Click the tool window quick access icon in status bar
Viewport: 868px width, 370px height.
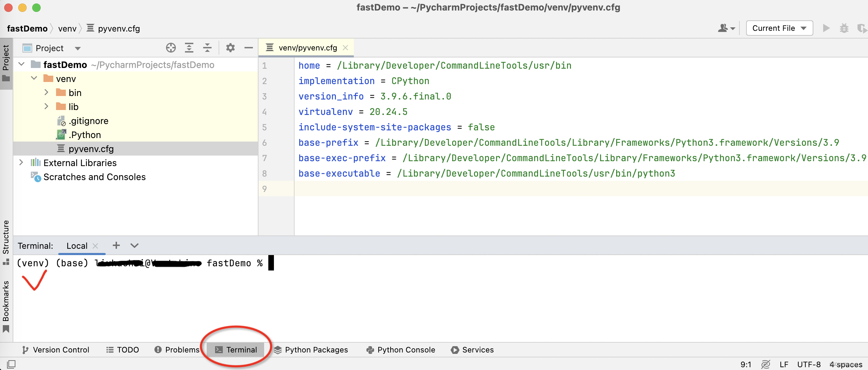[x=11, y=364]
